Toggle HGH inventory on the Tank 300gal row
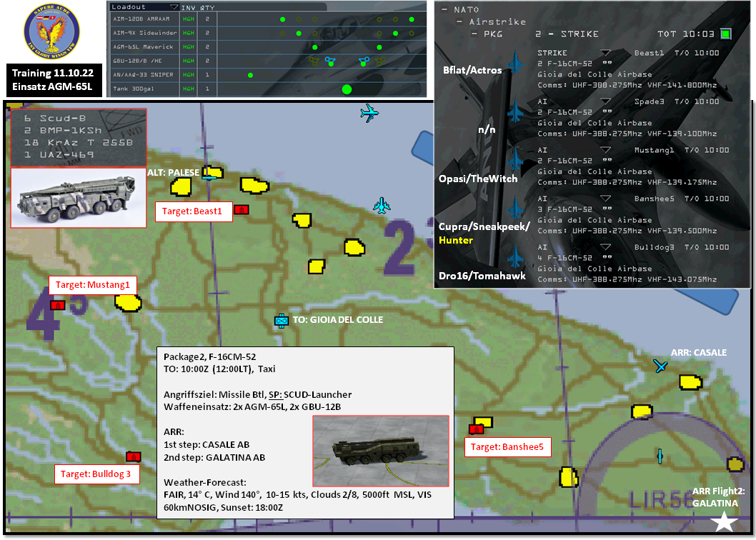756x540 pixels. coord(189,89)
